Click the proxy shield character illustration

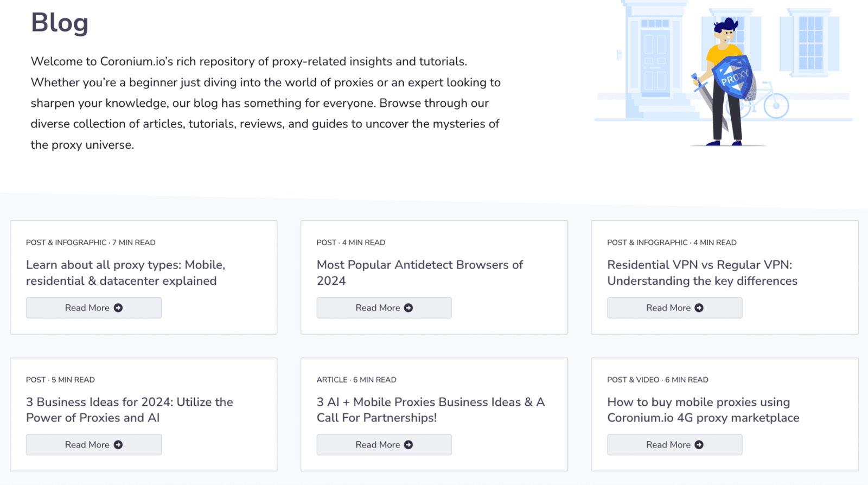coord(724,81)
